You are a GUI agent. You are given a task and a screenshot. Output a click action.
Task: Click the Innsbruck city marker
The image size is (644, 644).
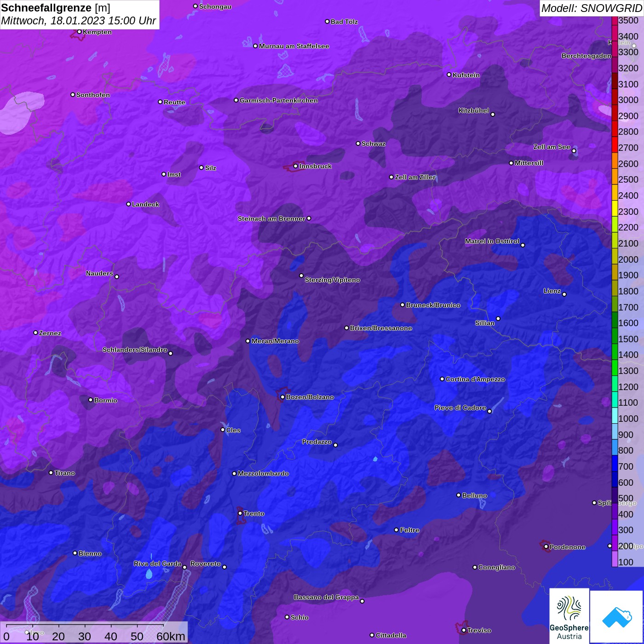[x=295, y=166]
